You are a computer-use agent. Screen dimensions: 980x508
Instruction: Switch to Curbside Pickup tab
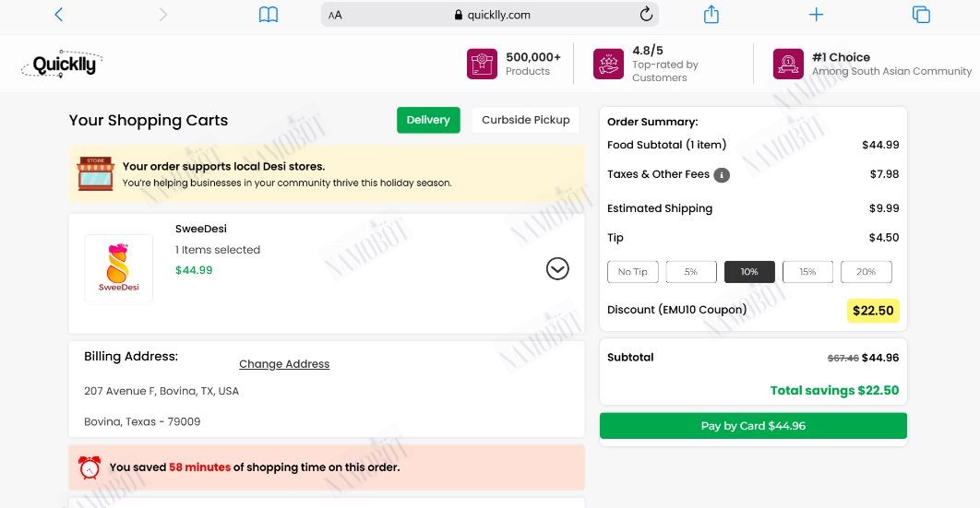pyautogui.click(x=526, y=120)
